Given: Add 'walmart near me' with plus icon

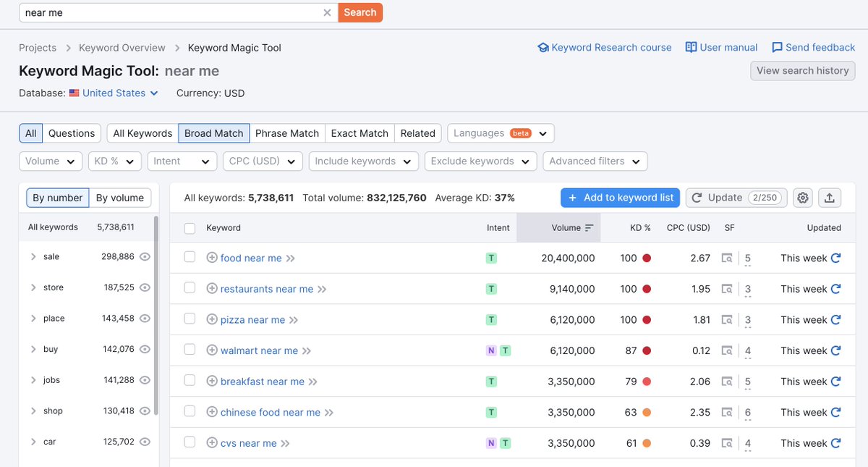Looking at the screenshot, I should (x=212, y=350).
